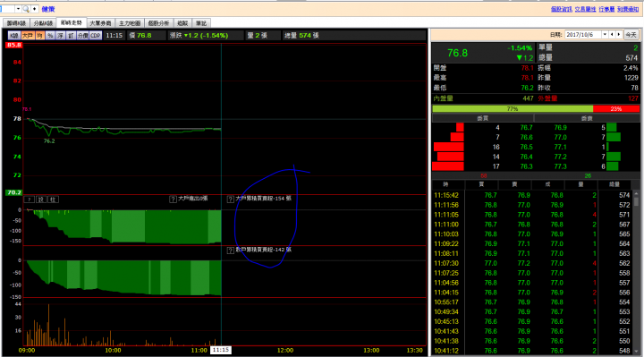Screen dimensions: 644x357
Task: Open the 到價通知 link
Action: 628,9
